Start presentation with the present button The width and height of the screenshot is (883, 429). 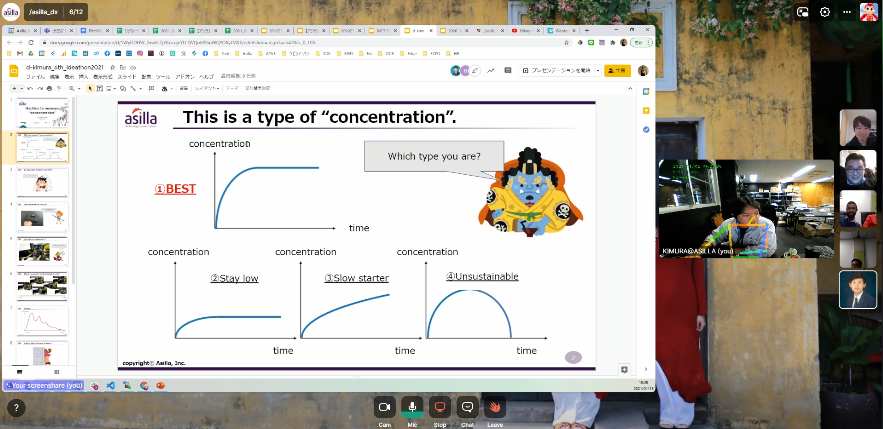[555, 70]
